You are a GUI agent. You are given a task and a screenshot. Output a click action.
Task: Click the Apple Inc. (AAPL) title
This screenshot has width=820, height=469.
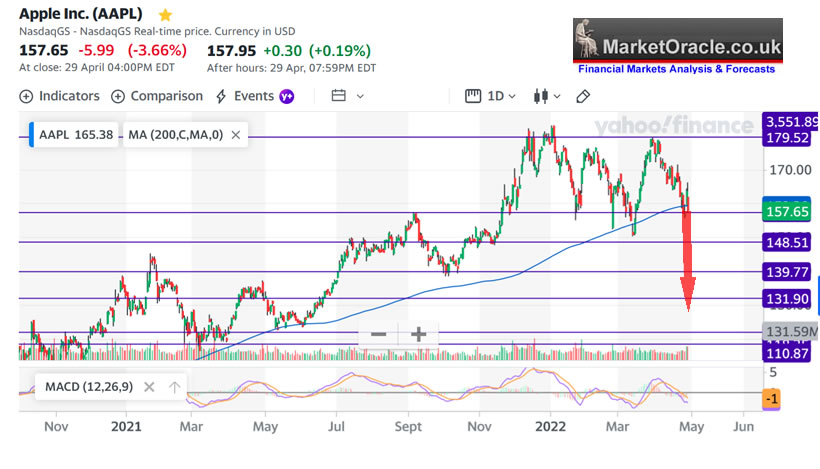coord(81,14)
